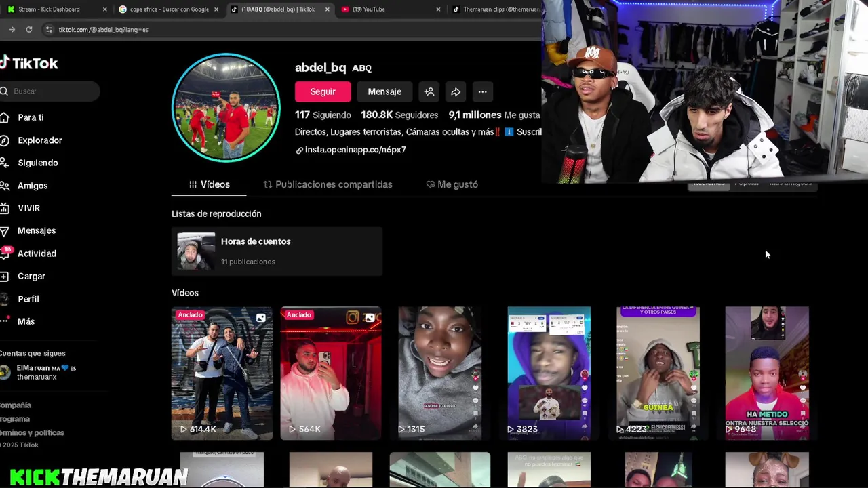Click the address bar URL

coord(103,30)
